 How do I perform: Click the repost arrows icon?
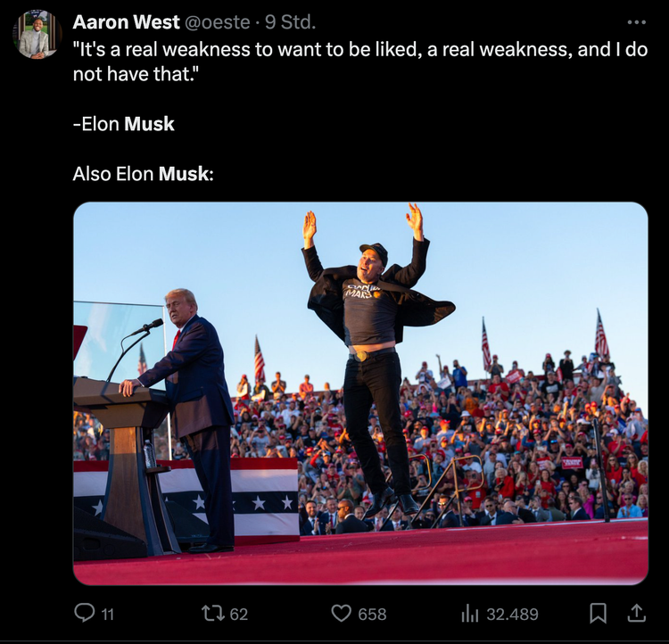[213, 614]
